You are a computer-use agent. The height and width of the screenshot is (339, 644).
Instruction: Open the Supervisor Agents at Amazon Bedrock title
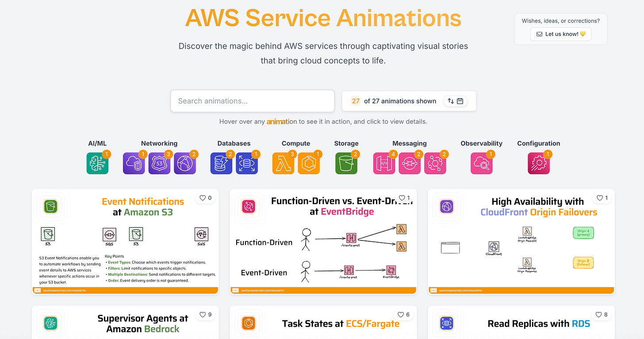[143, 324]
